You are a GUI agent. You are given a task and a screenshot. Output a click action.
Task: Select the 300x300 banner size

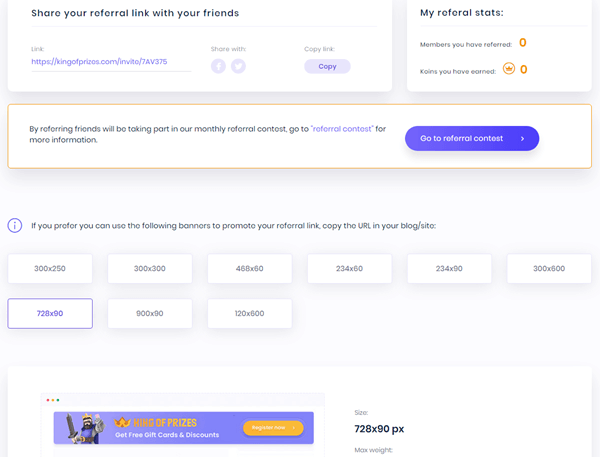tap(150, 268)
